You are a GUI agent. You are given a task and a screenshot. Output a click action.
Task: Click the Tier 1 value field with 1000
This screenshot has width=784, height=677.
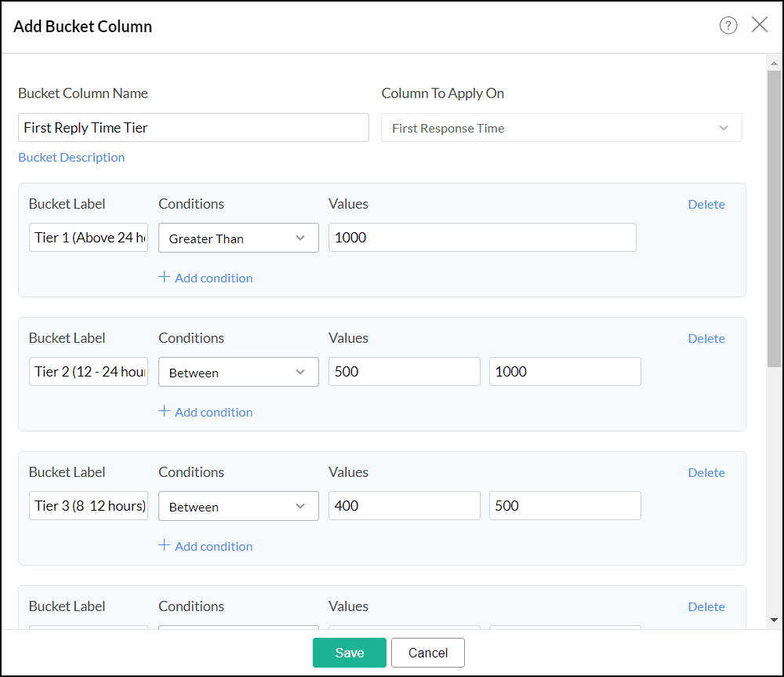pyautogui.click(x=482, y=238)
